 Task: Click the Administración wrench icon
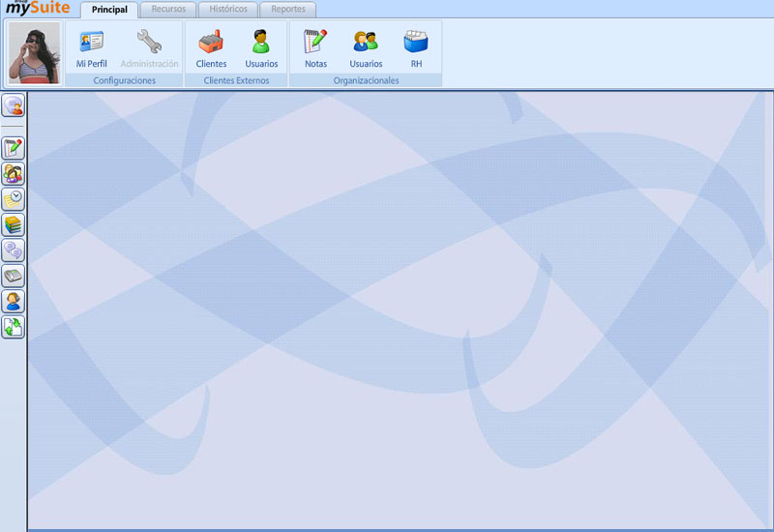click(149, 48)
